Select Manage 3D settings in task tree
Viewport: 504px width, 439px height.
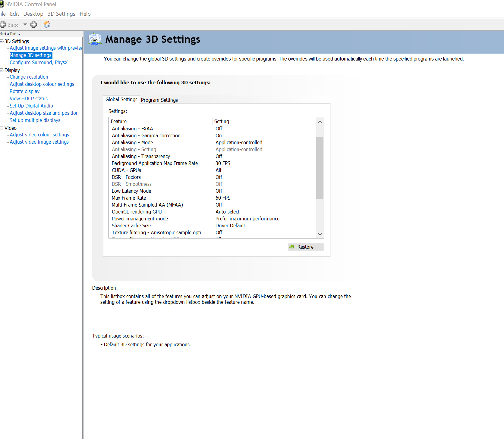click(x=30, y=55)
